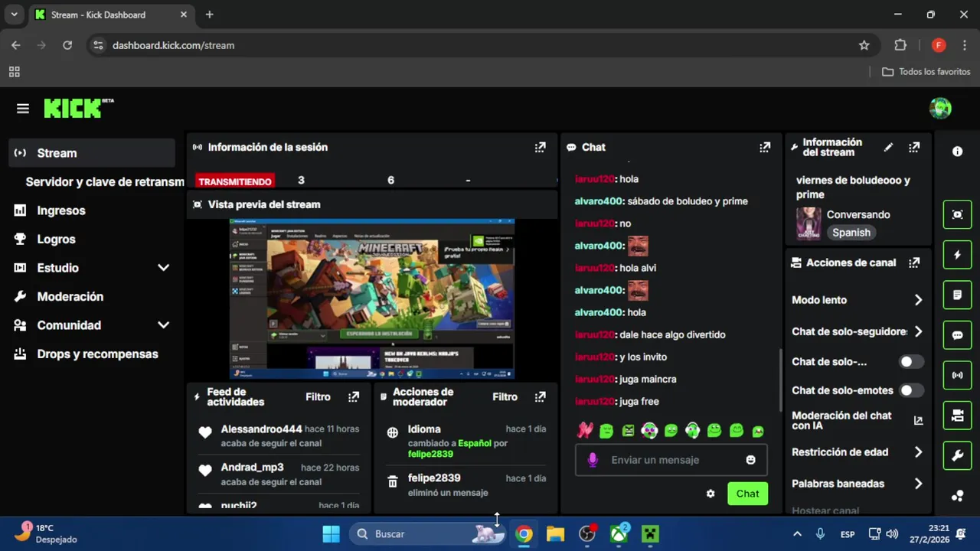Open Chrome tab search dropdown arrow

(14, 15)
